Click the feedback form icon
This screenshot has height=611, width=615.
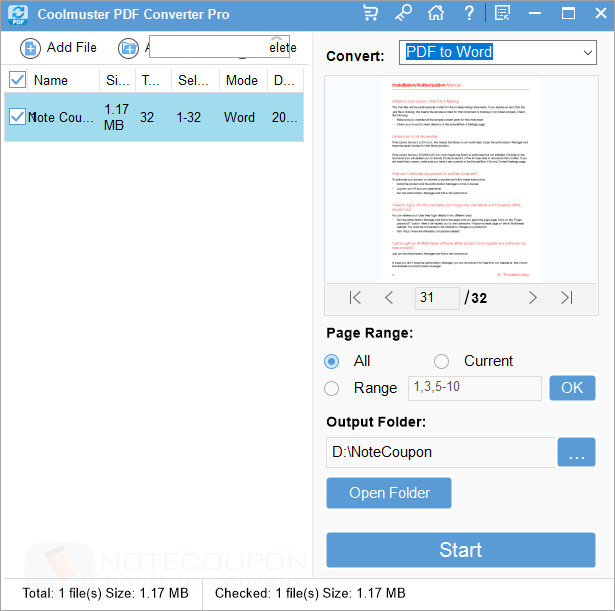(502, 13)
